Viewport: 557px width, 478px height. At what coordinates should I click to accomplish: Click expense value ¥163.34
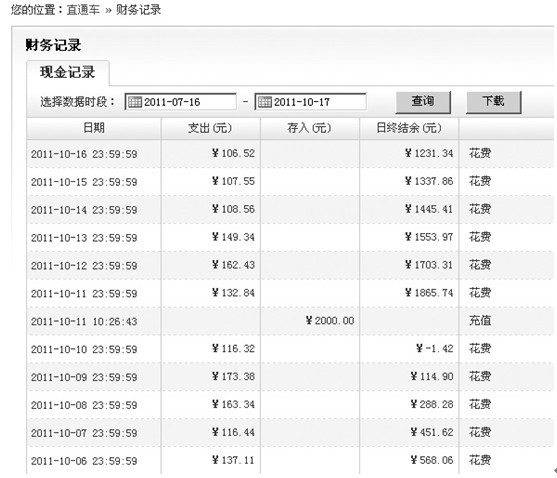point(233,404)
